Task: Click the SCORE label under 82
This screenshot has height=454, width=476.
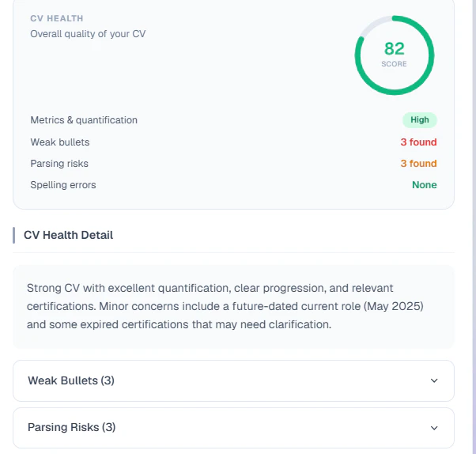Action: click(x=394, y=64)
